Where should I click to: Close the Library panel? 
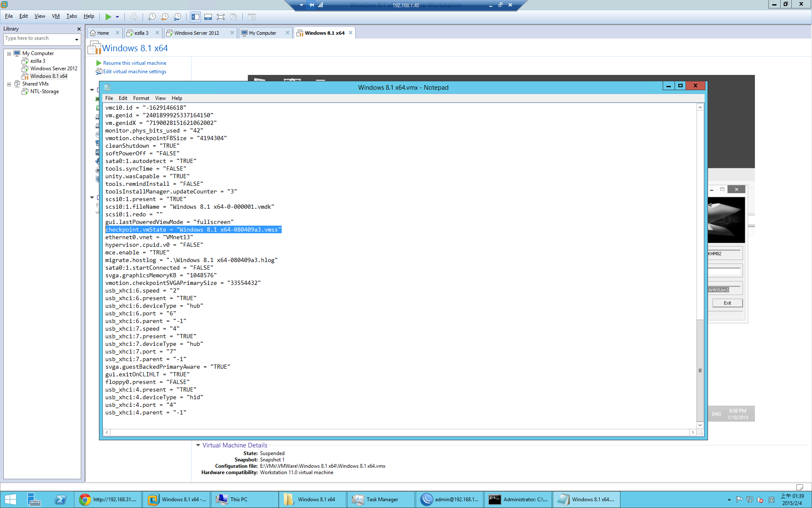pyautogui.click(x=79, y=29)
